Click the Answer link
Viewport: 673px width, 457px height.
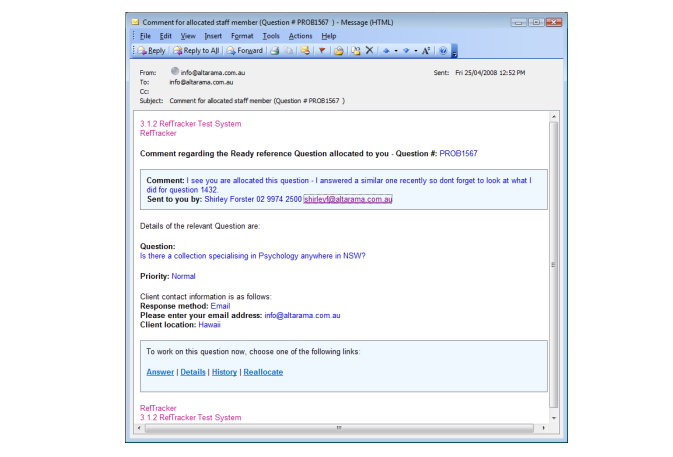(x=160, y=372)
